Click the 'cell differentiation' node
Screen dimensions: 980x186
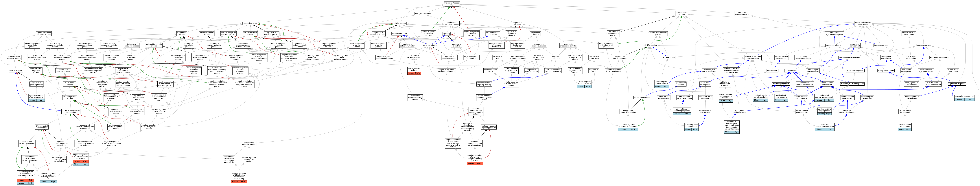[650, 45]
